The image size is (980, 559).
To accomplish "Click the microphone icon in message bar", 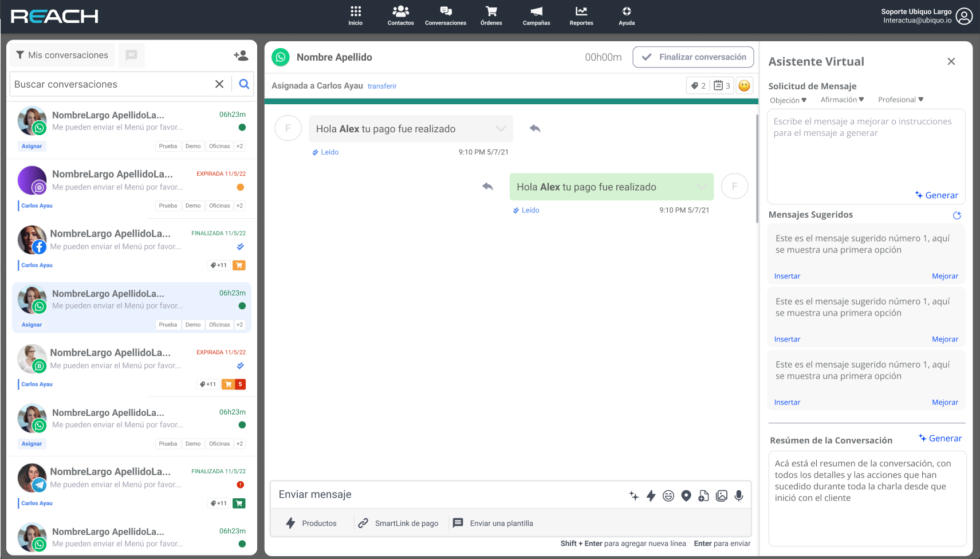I will click(x=739, y=495).
